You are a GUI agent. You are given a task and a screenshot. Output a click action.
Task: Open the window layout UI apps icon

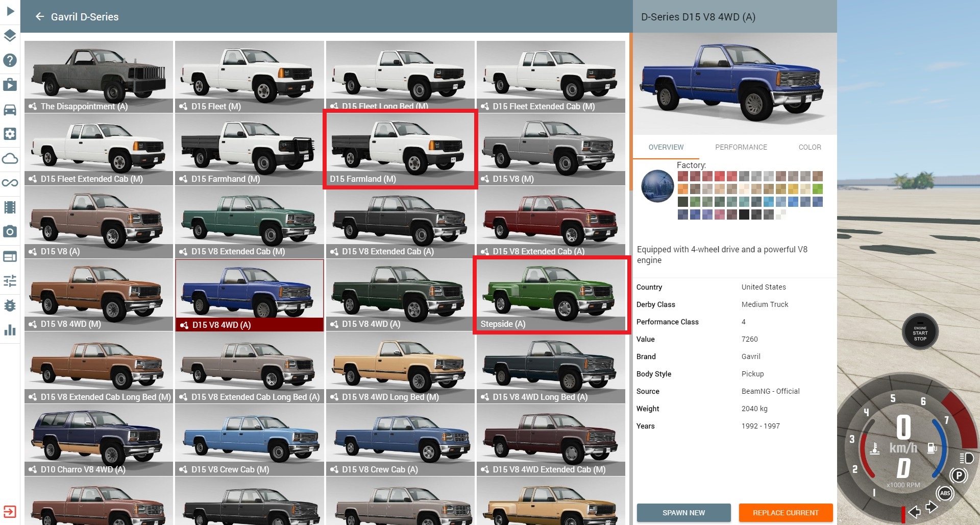point(10,256)
